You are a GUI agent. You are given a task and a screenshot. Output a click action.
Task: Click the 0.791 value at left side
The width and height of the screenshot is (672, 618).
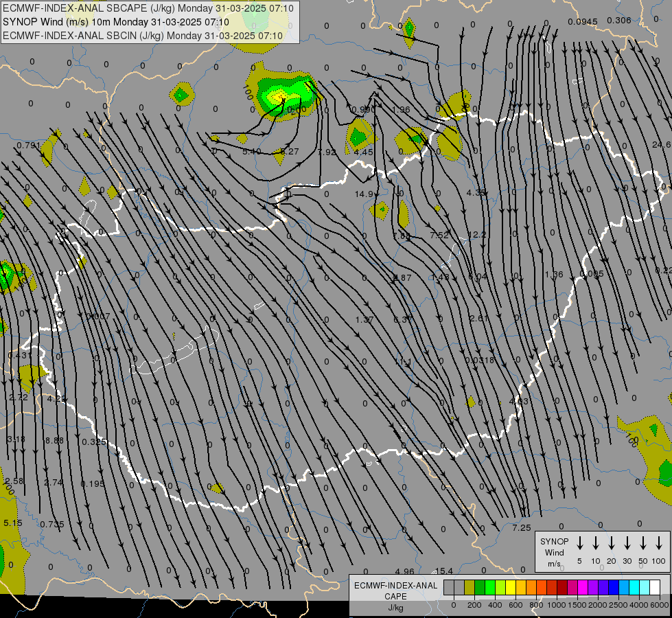29,146
